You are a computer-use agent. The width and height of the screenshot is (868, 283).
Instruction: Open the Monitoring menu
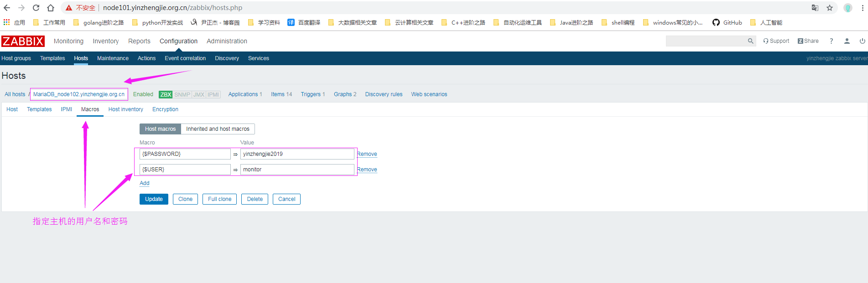pos(68,41)
